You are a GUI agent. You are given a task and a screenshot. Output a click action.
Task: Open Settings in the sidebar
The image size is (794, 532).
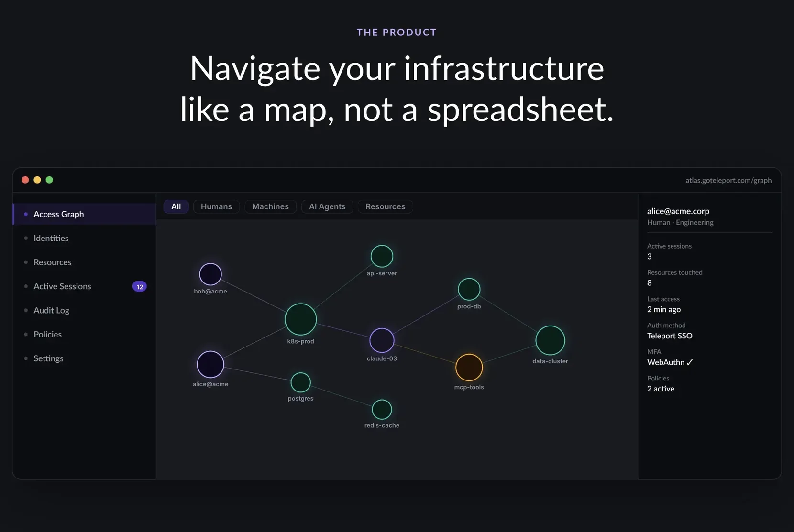(84, 358)
